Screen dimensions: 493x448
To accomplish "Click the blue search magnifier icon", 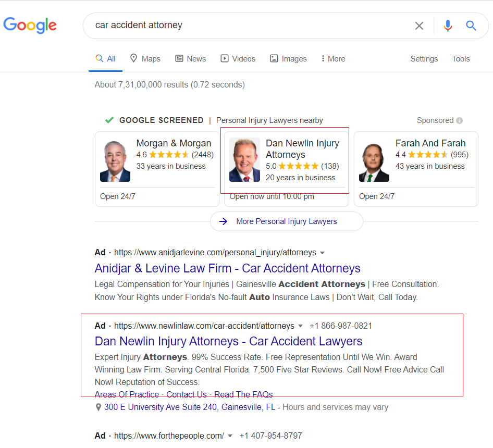I will pyautogui.click(x=471, y=26).
